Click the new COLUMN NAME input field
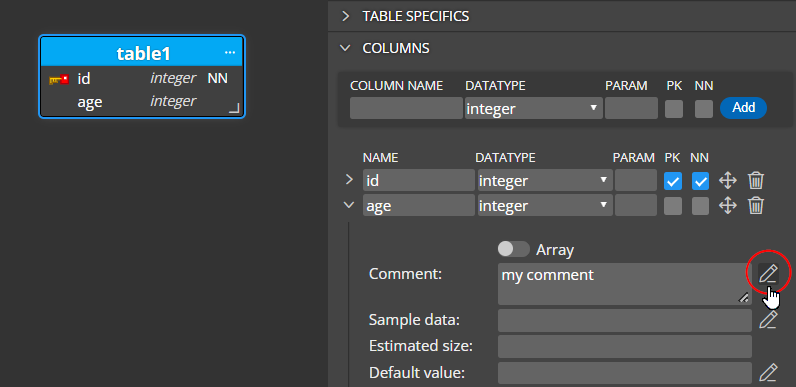This screenshot has width=796, height=387. tap(406, 108)
